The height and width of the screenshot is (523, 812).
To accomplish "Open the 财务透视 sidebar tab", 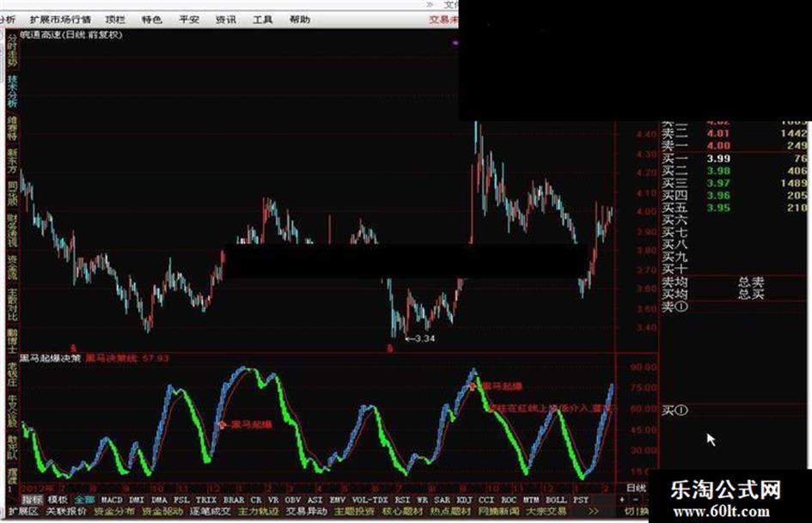I will click(12, 231).
